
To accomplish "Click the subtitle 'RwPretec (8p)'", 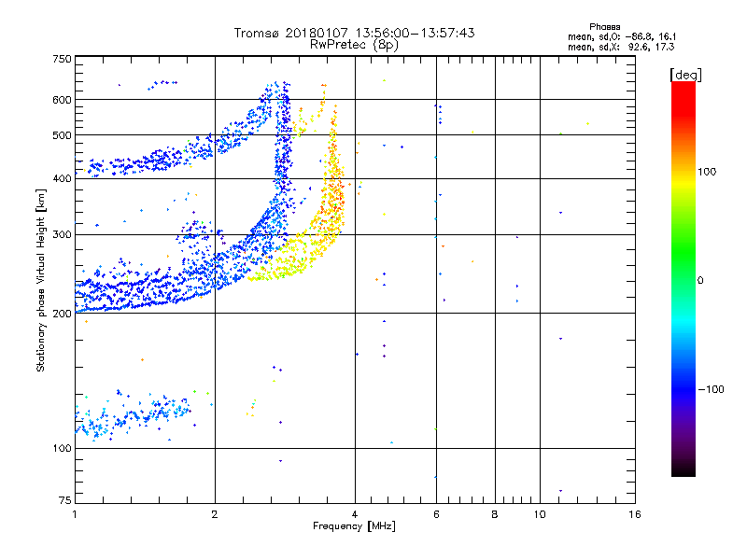I will pos(354,45).
